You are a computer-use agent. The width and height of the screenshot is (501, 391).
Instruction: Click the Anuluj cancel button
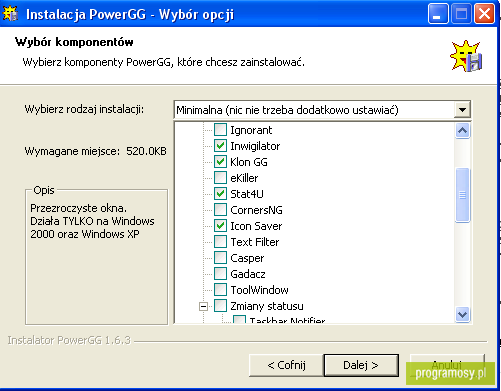tap(447, 364)
